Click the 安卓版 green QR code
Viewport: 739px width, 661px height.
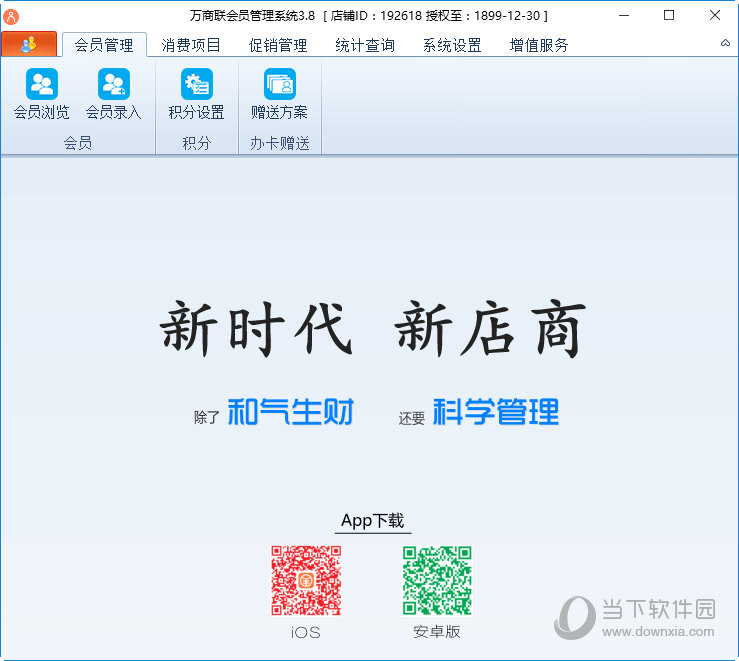437,580
